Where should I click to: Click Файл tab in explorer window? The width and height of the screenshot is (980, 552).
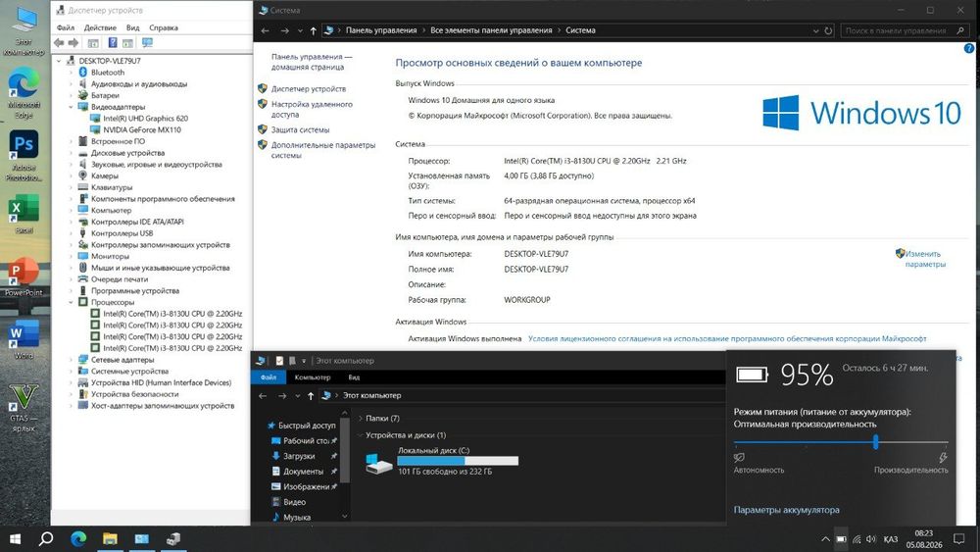click(269, 377)
